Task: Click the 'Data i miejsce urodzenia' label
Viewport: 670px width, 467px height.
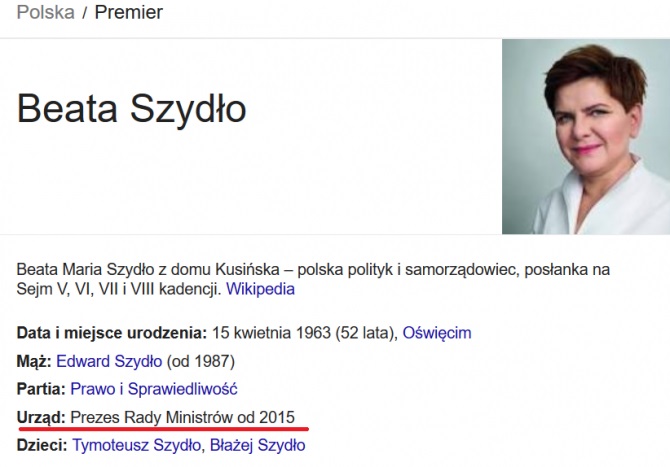Action: click(112, 332)
